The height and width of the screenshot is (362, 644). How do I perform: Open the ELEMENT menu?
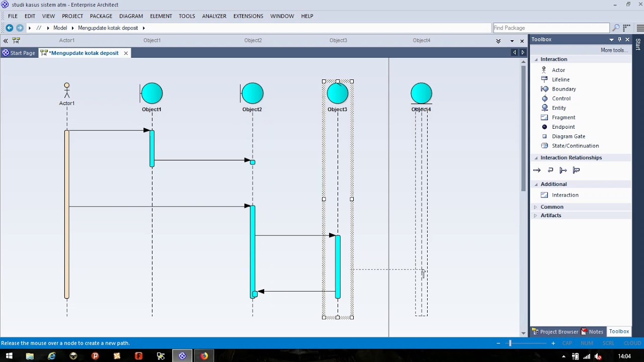[x=161, y=16]
